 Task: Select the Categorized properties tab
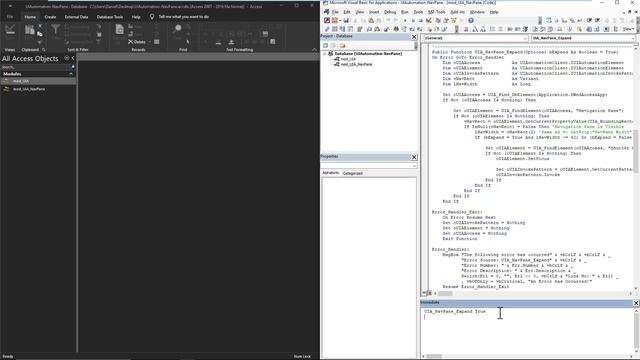(x=353, y=173)
